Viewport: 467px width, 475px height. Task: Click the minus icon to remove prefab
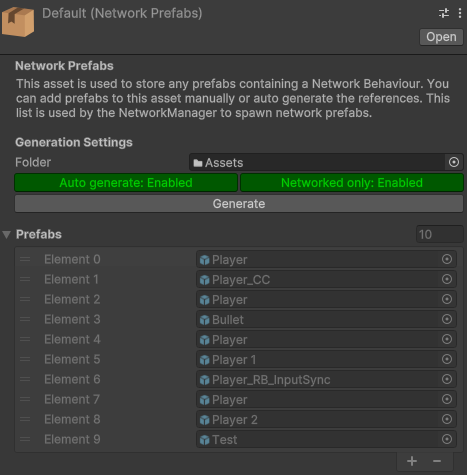tap(437, 461)
